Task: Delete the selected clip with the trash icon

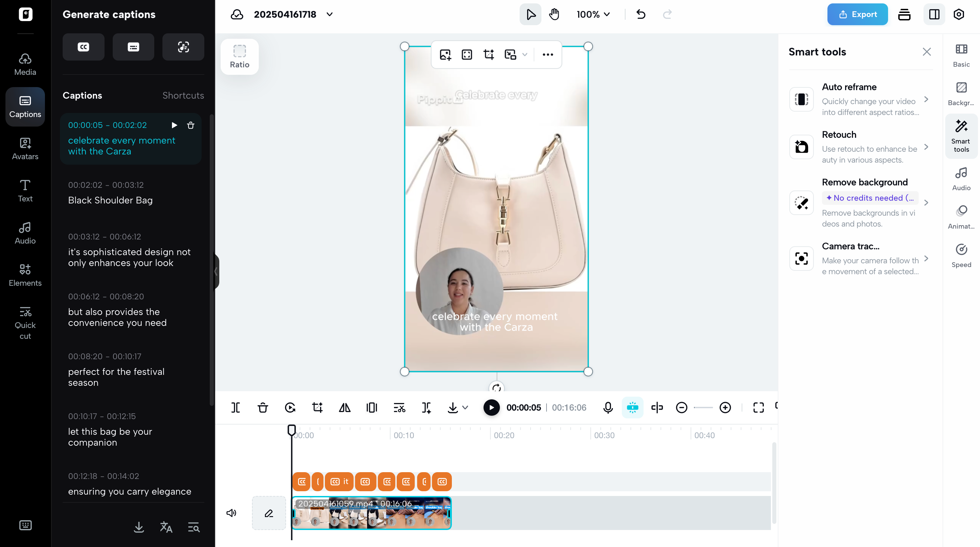Action: (263, 407)
